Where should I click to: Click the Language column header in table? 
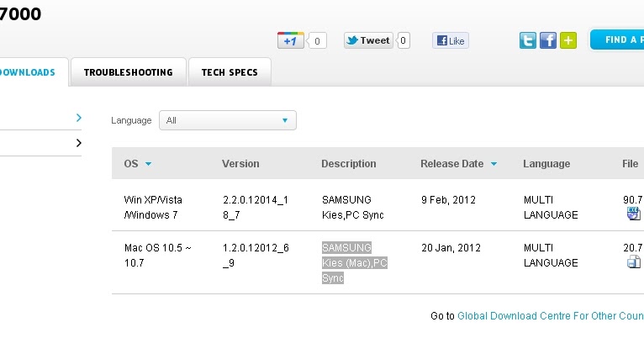coord(546,164)
